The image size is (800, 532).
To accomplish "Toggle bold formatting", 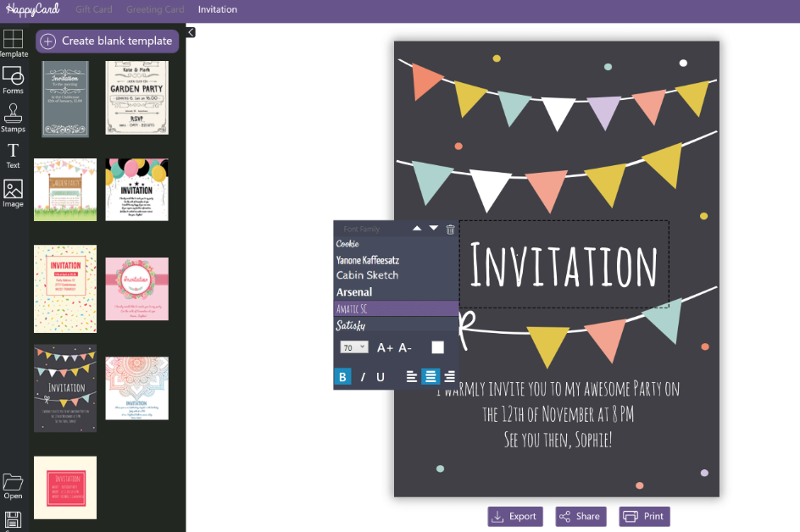I will pos(342,377).
